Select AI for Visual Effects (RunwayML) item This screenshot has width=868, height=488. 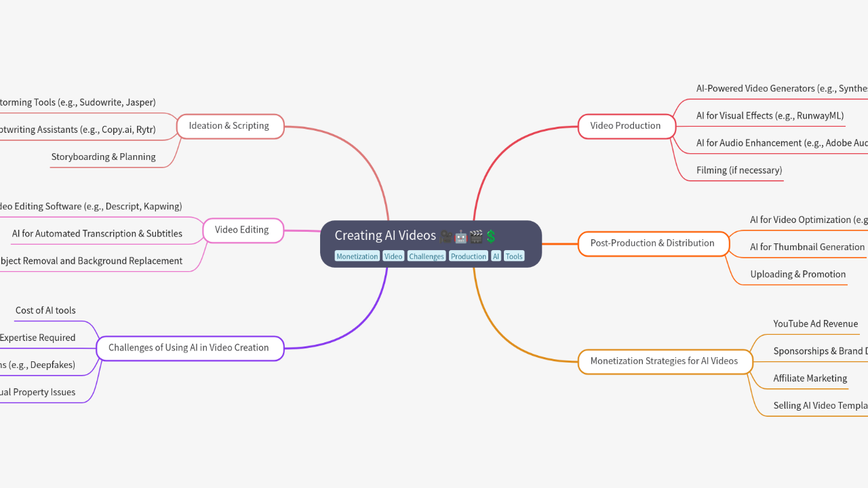pos(770,116)
